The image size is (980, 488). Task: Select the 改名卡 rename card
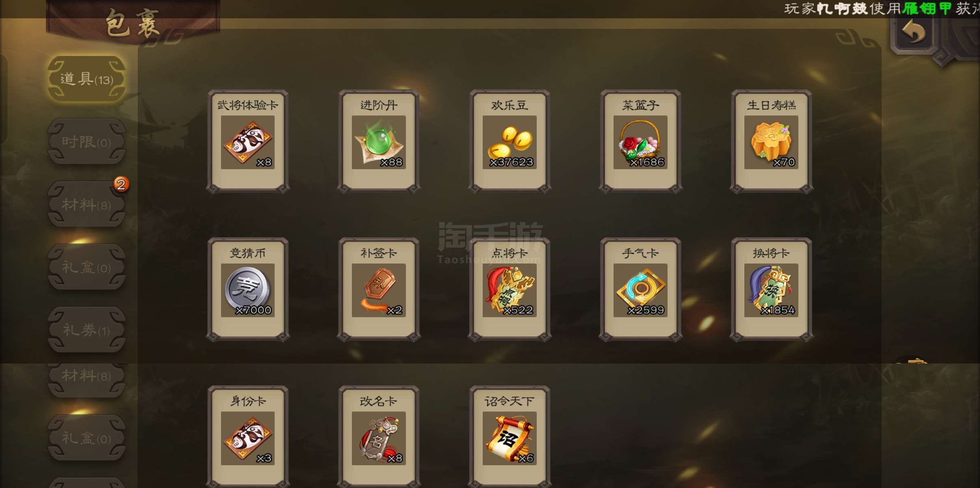tap(379, 437)
